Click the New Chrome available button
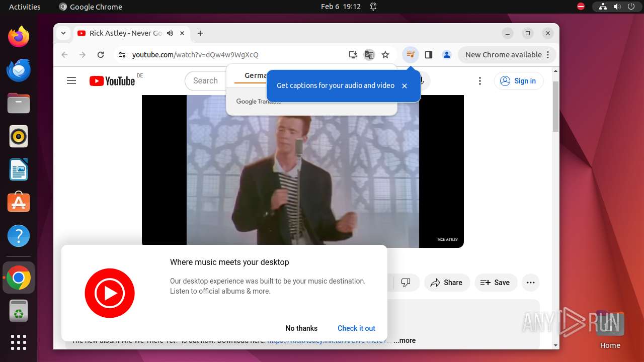644x362 pixels. point(507,55)
